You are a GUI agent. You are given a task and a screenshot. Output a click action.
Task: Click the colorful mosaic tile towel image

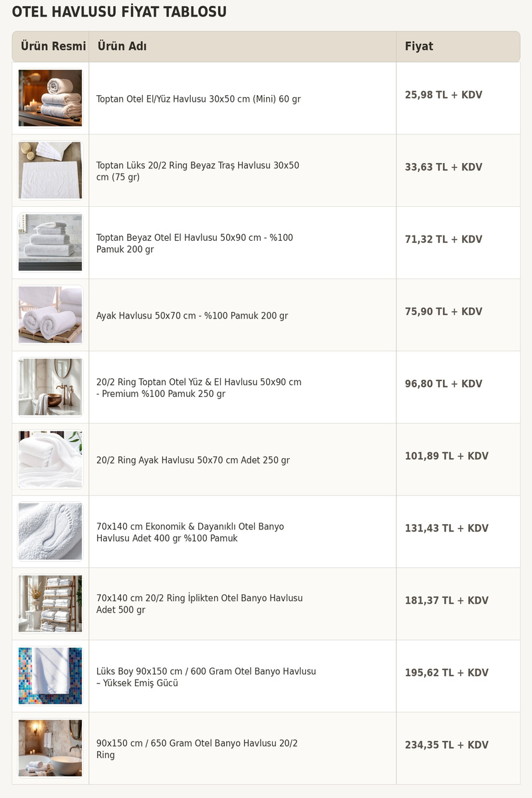[50, 676]
